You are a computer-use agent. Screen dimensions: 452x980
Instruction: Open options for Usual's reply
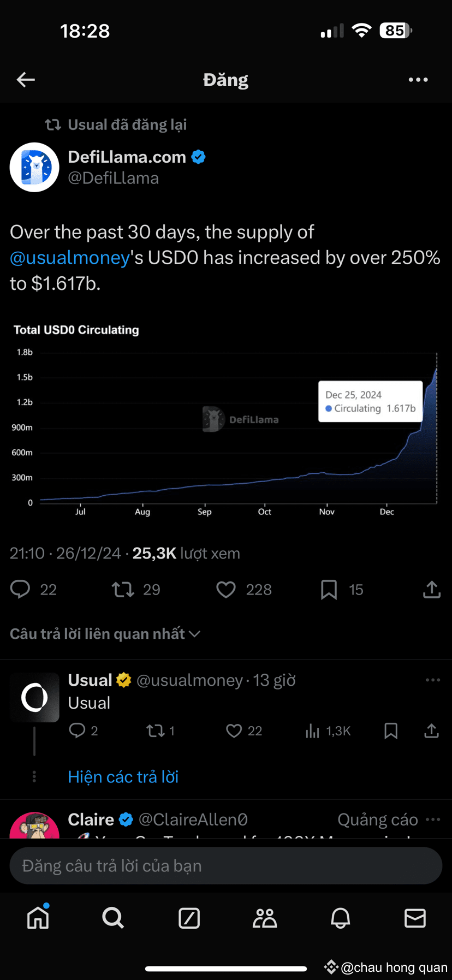(432, 680)
